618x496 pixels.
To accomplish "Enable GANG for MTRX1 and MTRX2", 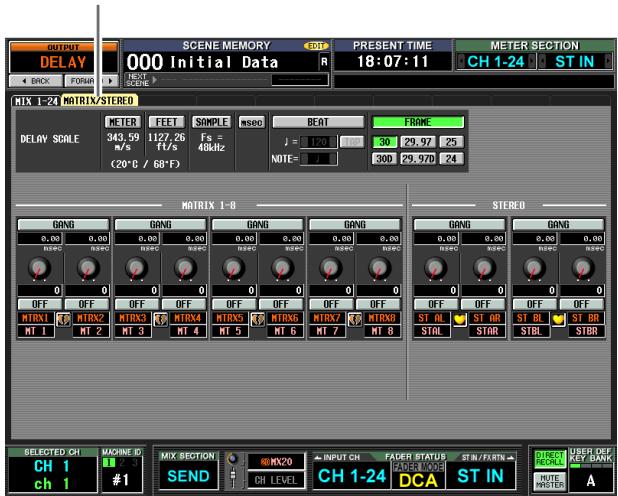I will pos(63,224).
